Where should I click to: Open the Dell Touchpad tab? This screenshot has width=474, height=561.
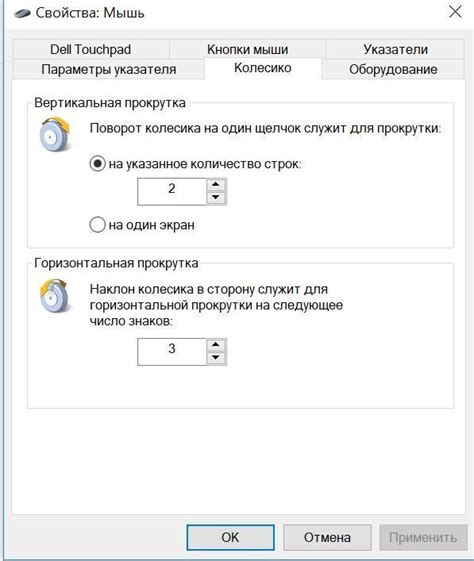[91, 49]
